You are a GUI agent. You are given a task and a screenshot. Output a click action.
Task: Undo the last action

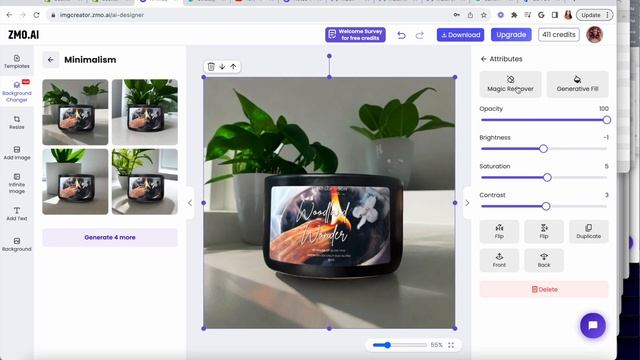point(402,35)
